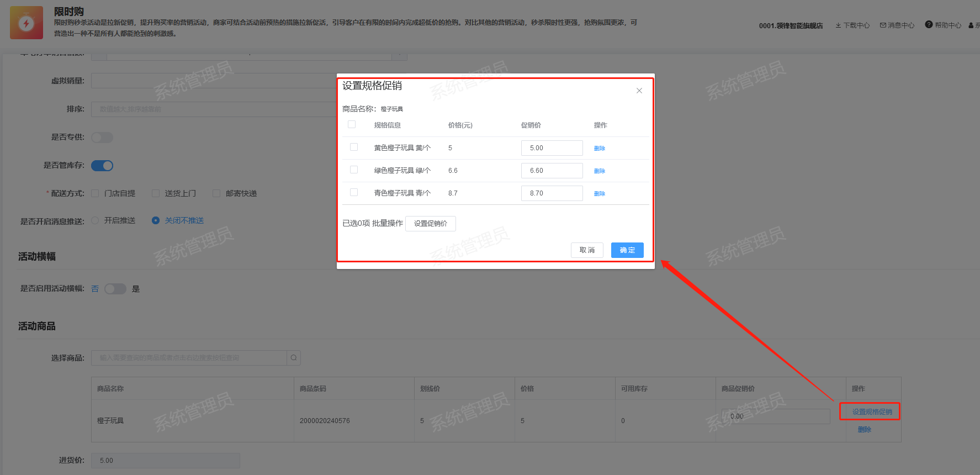Delete the 青色橙子玩具 spec row
The image size is (980, 475).
[x=600, y=193]
